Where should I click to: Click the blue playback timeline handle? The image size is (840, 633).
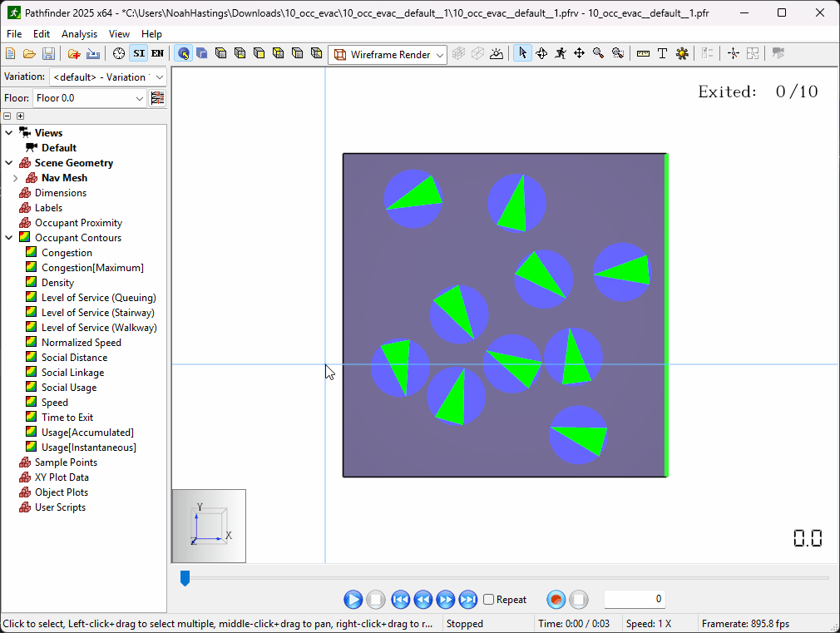[185, 578]
